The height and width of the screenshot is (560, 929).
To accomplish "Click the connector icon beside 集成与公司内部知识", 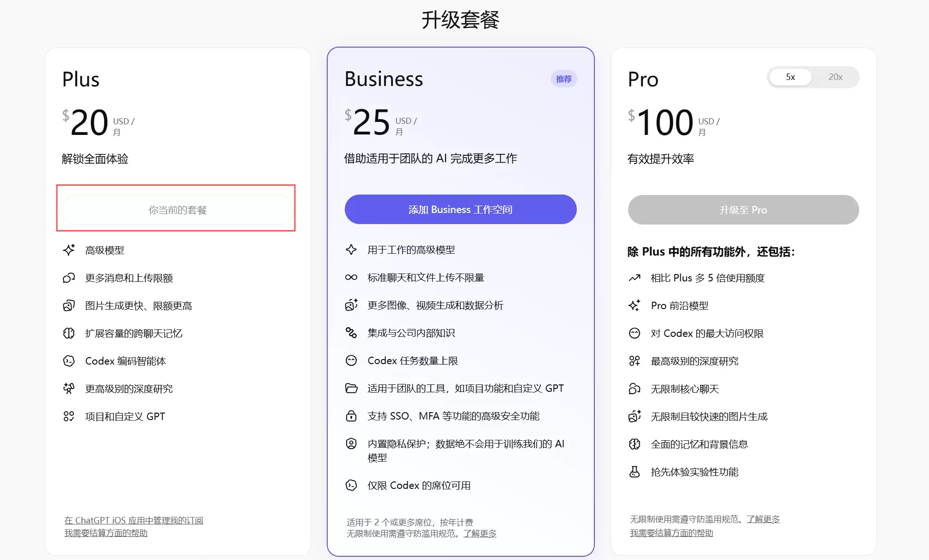I will point(351,333).
